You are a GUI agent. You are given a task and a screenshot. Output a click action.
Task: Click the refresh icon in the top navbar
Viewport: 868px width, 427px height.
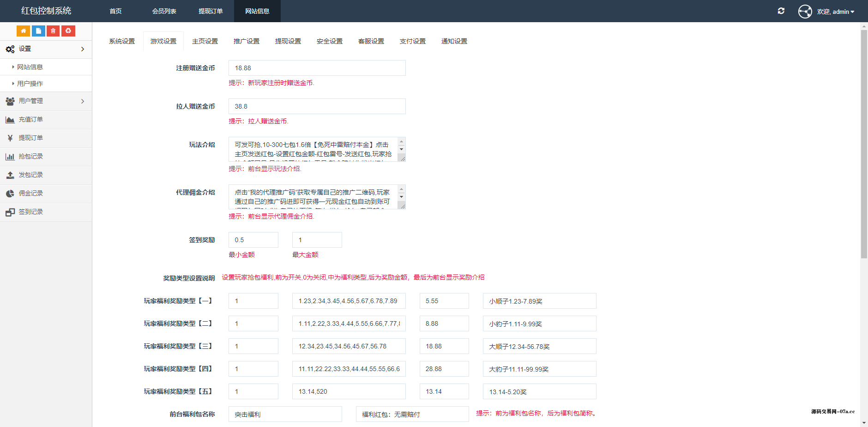pyautogui.click(x=781, y=11)
